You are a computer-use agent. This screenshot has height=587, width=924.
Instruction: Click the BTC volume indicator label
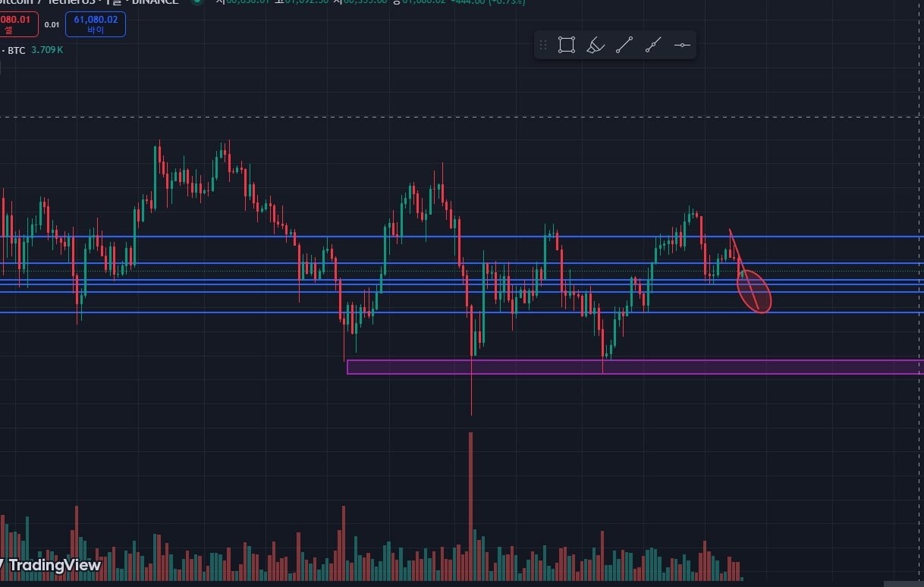(x=17, y=50)
